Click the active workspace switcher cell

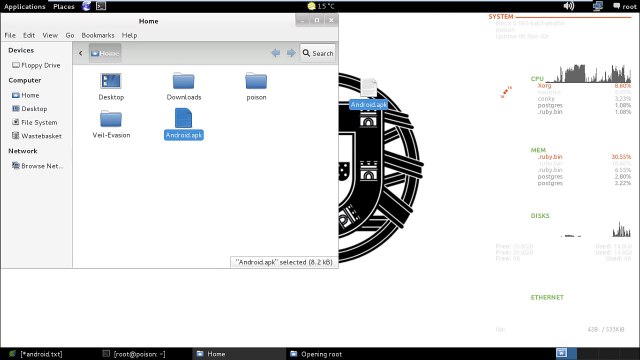[x=566, y=353]
